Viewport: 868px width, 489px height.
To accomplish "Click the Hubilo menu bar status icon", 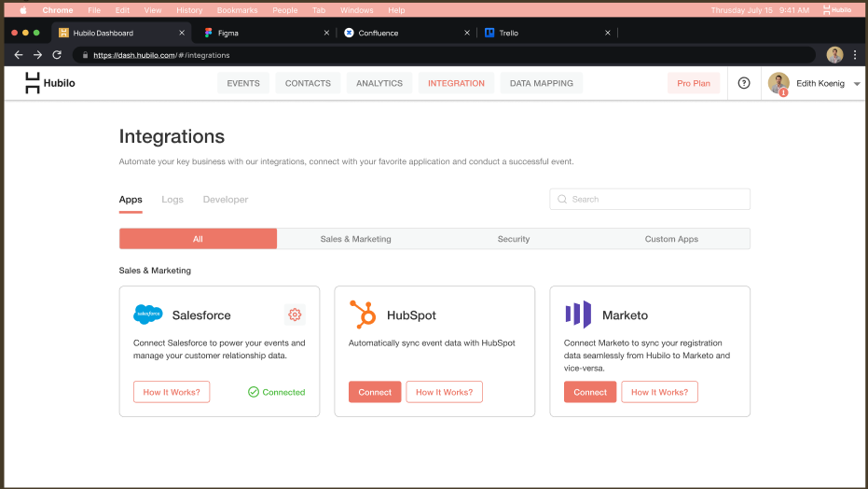I will (837, 10).
